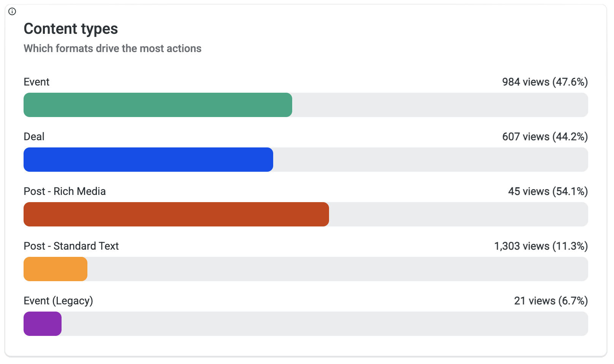Click the gray unfilled track of the Post - Standard Text bar
The width and height of the screenshot is (614, 364).
tap(337, 269)
